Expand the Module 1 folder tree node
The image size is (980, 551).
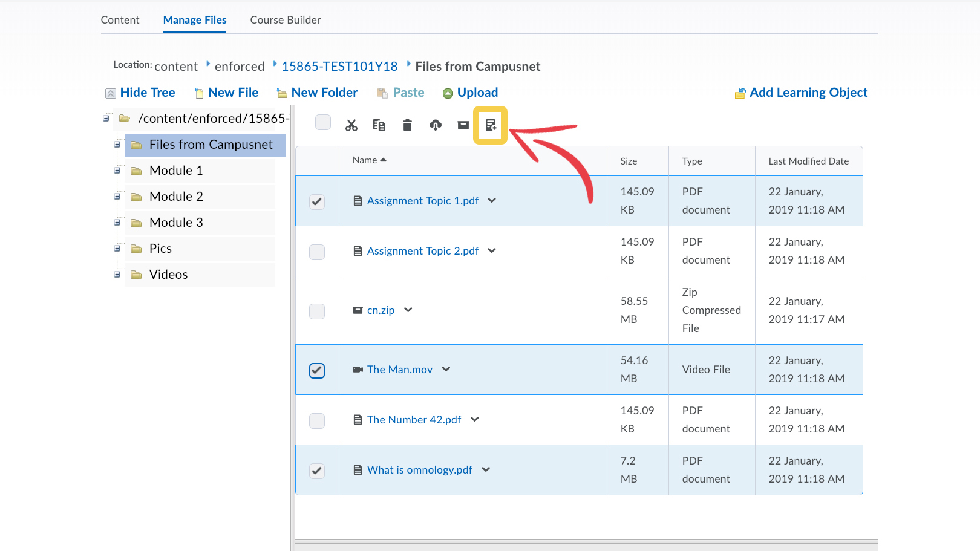(x=117, y=171)
